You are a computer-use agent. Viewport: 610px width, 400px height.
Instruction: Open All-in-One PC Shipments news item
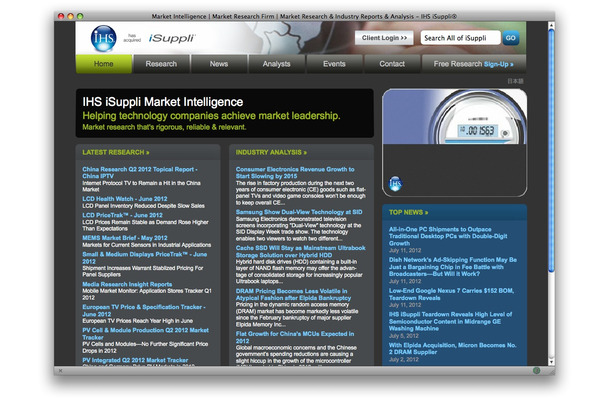(448, 236)
